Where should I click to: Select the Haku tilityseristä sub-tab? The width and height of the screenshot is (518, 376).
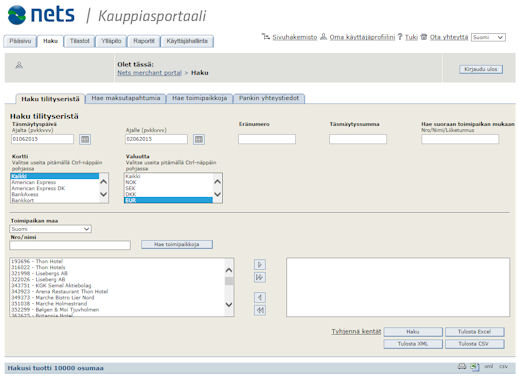[x=50, y=99]
